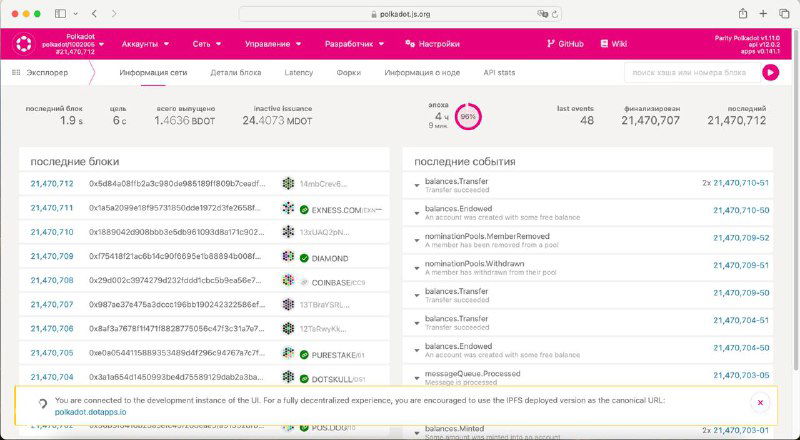Click the identicon for 14mbCrev6 validator

pyautogui.click(x=289, y=183)
